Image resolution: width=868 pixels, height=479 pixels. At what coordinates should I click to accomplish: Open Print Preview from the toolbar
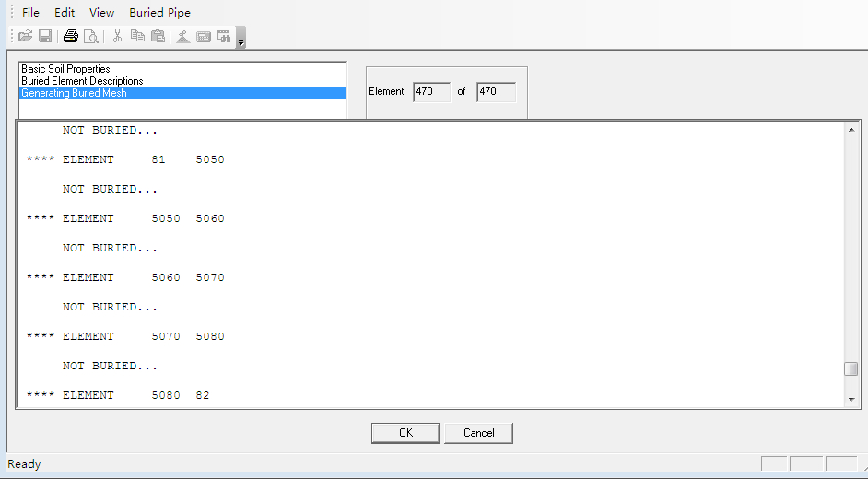[90, 37]
